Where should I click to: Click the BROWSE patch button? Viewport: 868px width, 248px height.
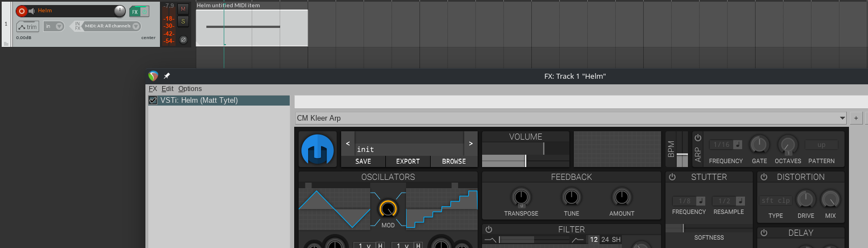coord(454,161)
